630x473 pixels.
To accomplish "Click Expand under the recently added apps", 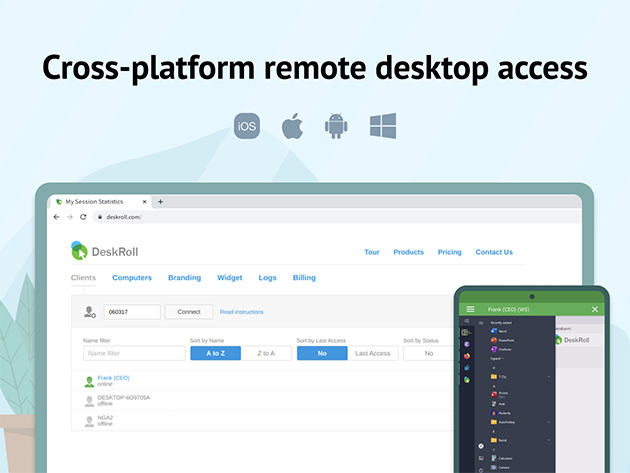I will pos(497,358).
